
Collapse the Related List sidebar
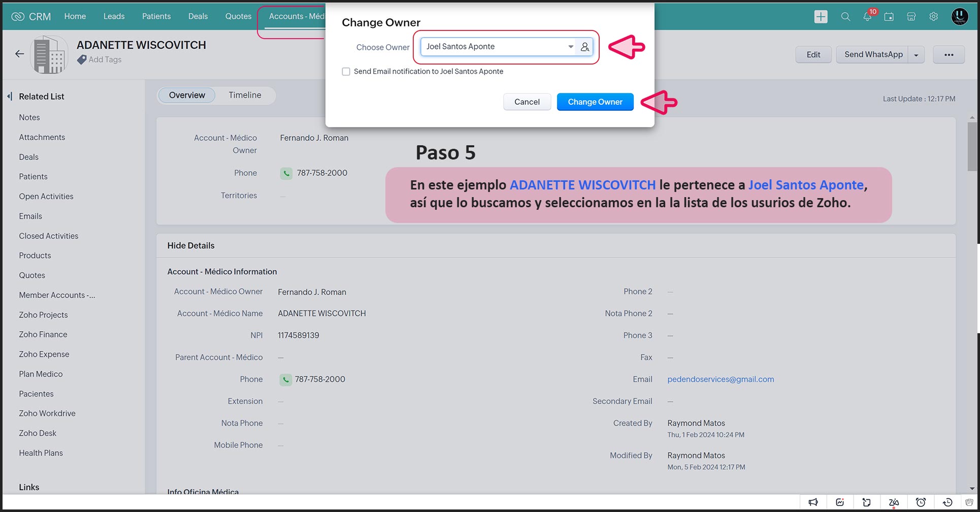[10, 97]
